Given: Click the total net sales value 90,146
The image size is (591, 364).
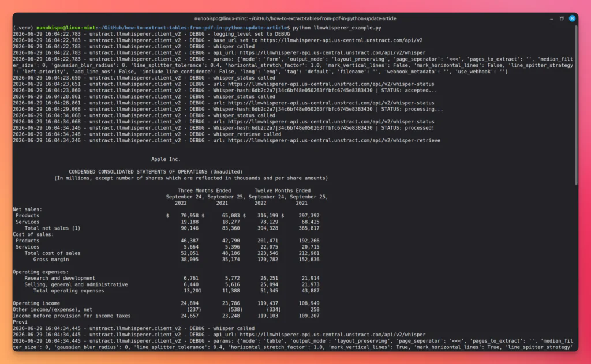Looking at the screenshot, I should point(189,228).
